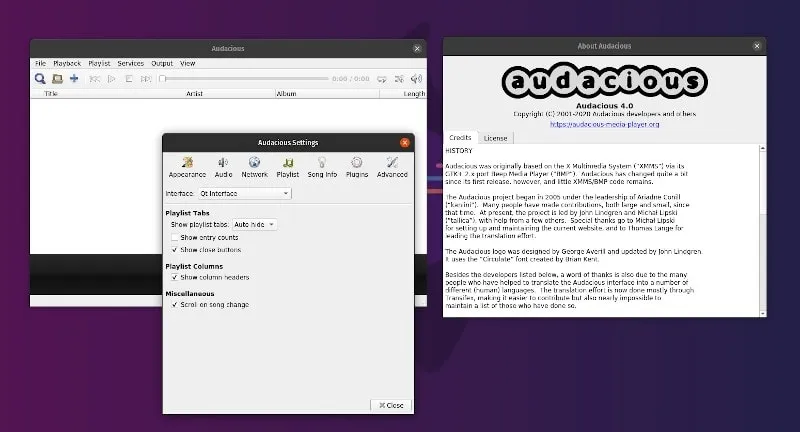
Task: Click the volume speaker icon
Action: [x=416, y=78]
